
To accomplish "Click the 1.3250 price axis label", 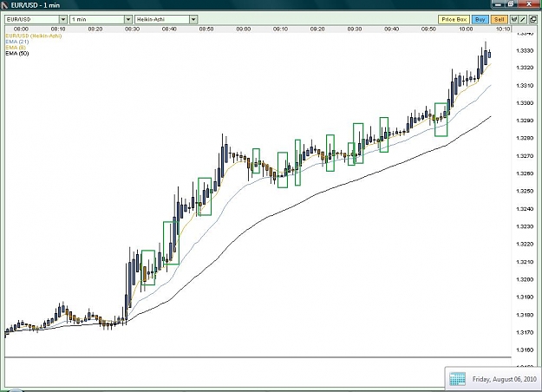I will point(525,191).
